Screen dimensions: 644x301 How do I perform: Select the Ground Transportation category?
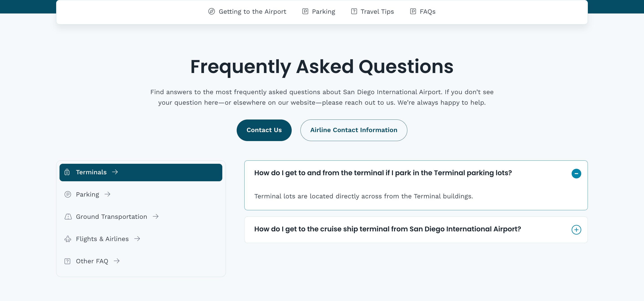tap(111, 217)
